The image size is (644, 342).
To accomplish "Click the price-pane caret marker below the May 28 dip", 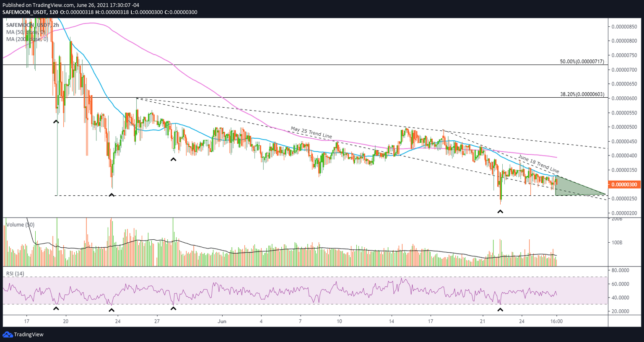I will [x=173, y=159].
